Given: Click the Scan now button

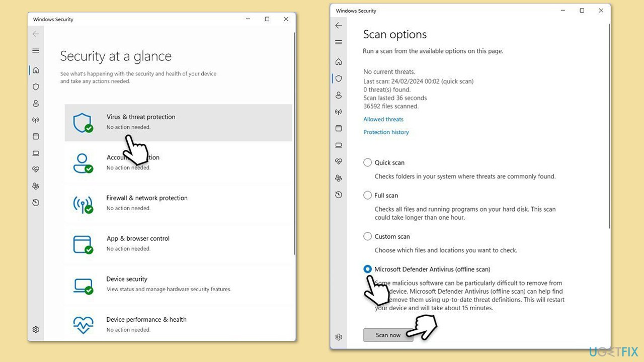Looking at the screenshot, I should pos(388,335).
